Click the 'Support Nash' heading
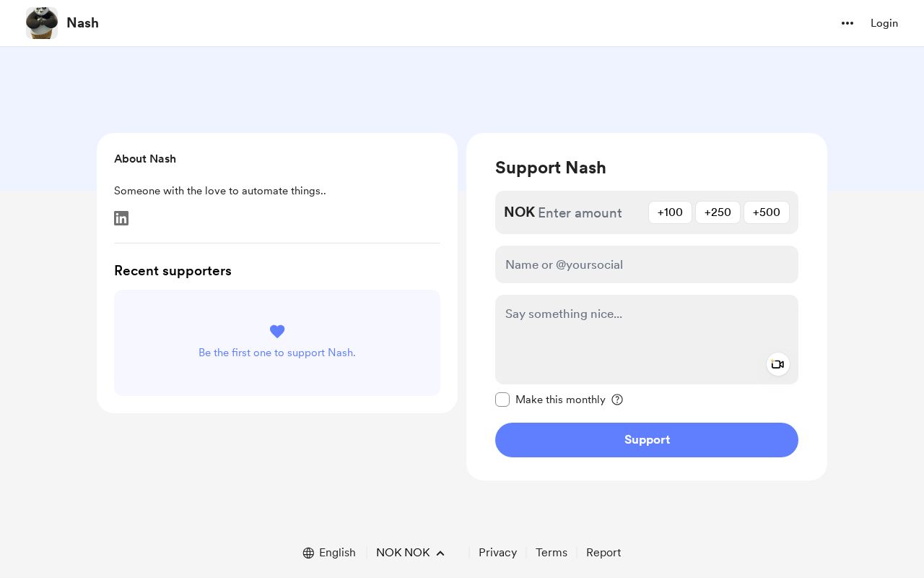This screenshot has height=578, width=924. click(x=551, y=168)
